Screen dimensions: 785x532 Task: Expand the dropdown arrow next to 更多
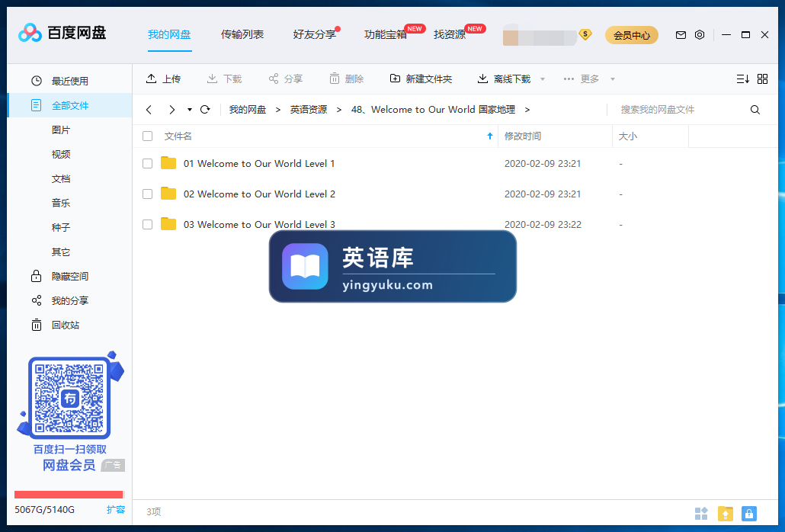point(613,79)
